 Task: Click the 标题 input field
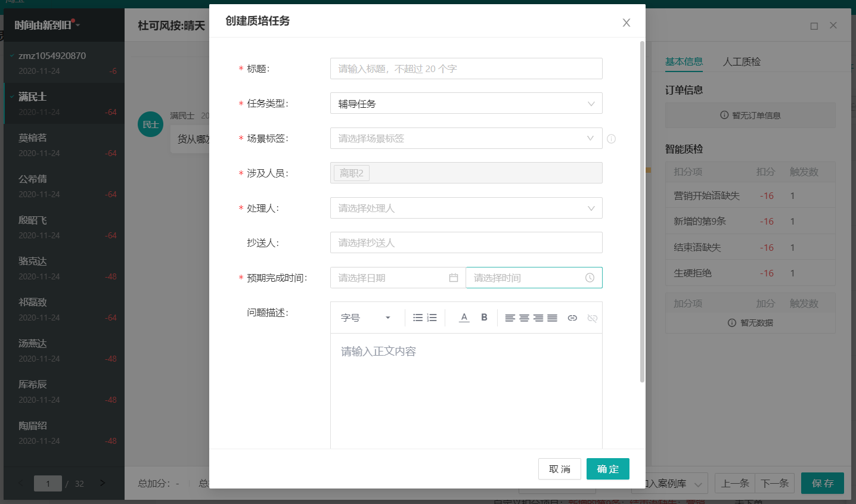tap(466, 69)
